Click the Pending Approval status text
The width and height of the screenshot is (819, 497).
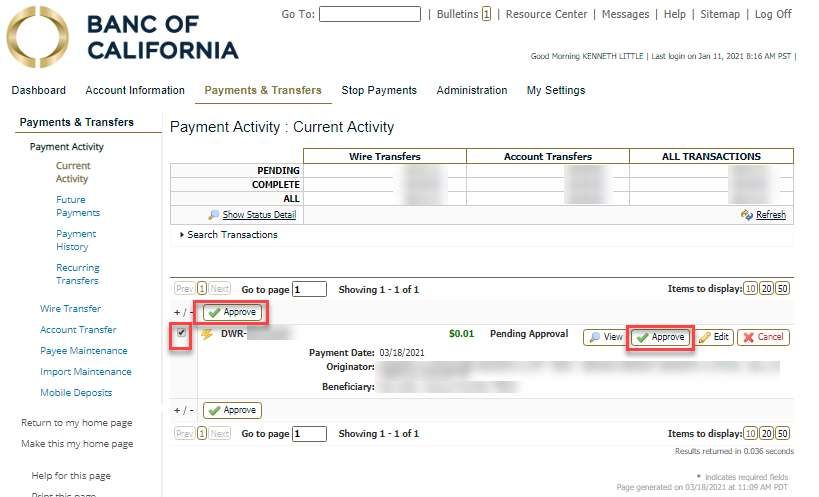click(x=529, y=334)
